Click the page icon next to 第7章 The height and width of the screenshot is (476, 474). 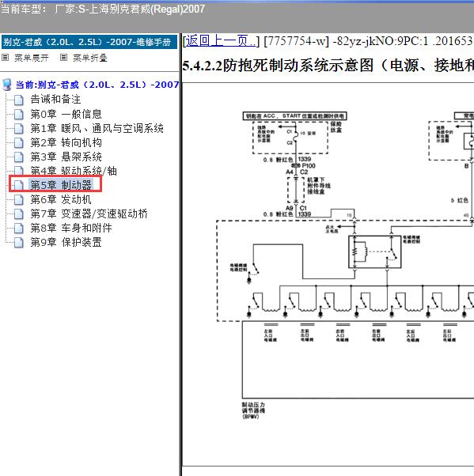pyautogui.click(x=19, y=214)
